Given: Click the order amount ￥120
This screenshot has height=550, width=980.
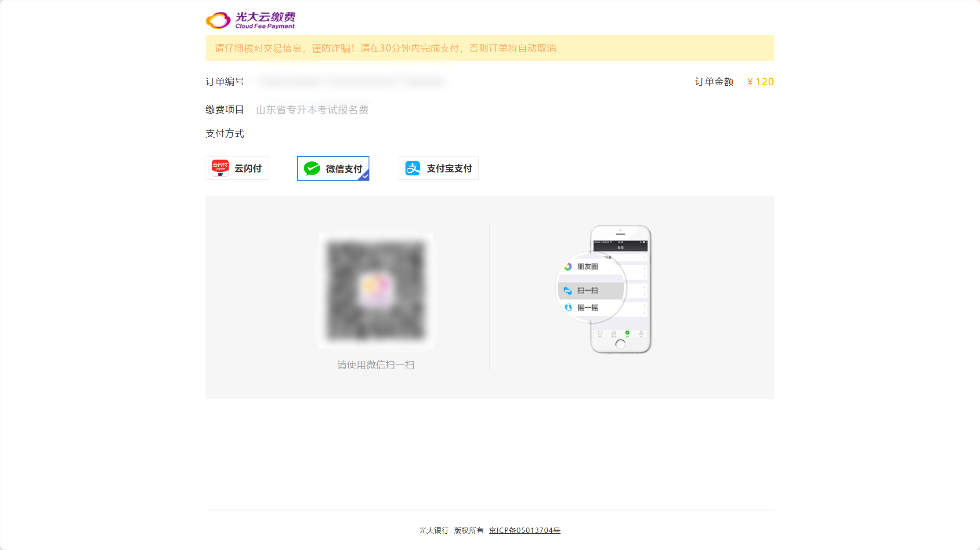Looking at the screenshot, I should coord(760,82).
